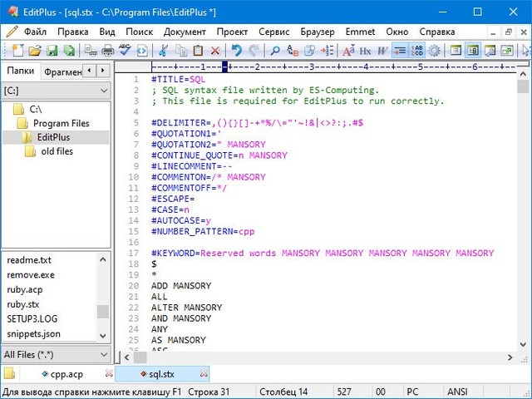Open the Preferences gear icon

coord(435,52)
